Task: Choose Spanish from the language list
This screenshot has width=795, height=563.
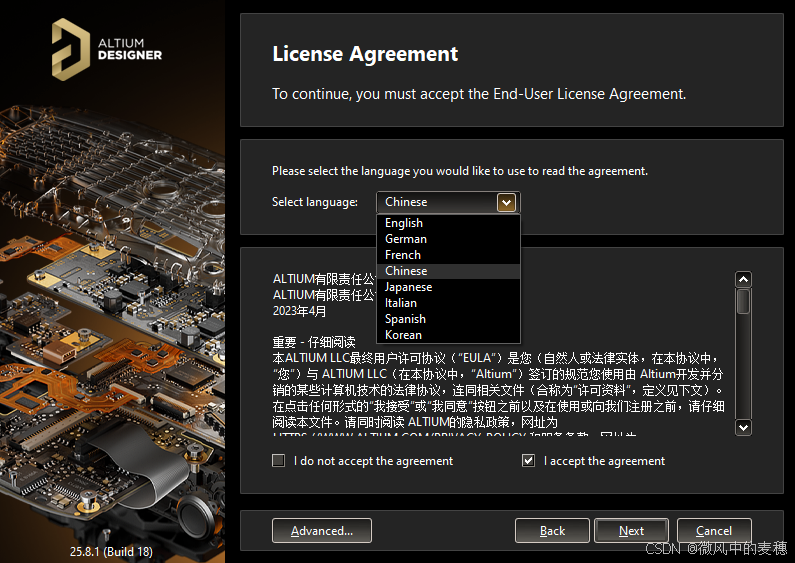Action: 448,319
